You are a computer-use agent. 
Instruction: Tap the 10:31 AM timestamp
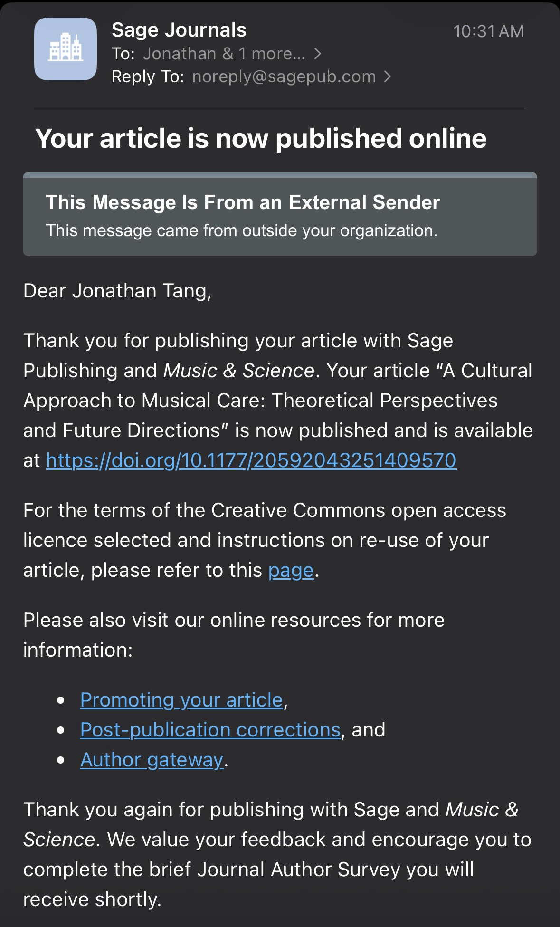pos(488,31)
